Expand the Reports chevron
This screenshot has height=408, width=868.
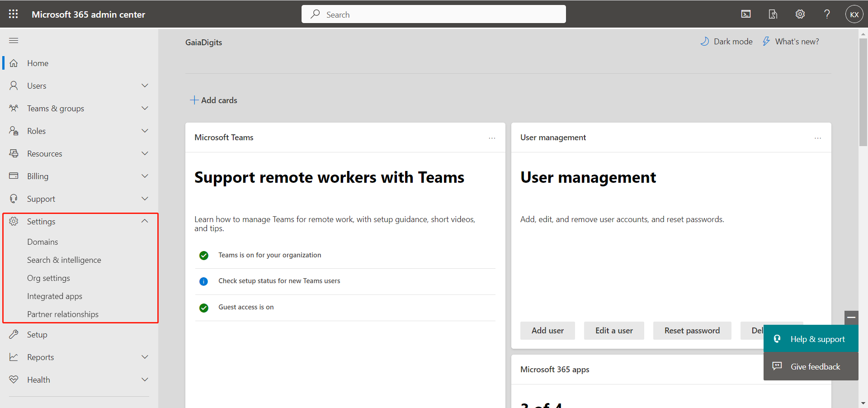145,357
